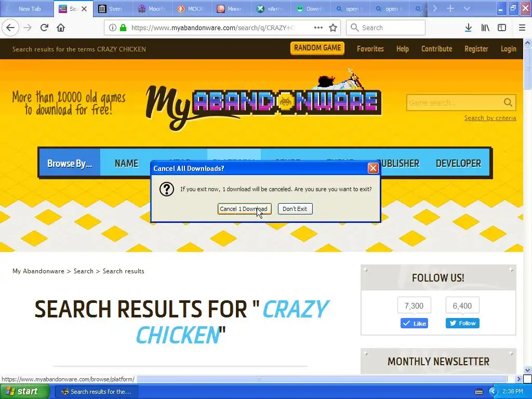Go back with the browser back arrow
The height and width of the screenshot is (399, 532).
click(10, 28)
